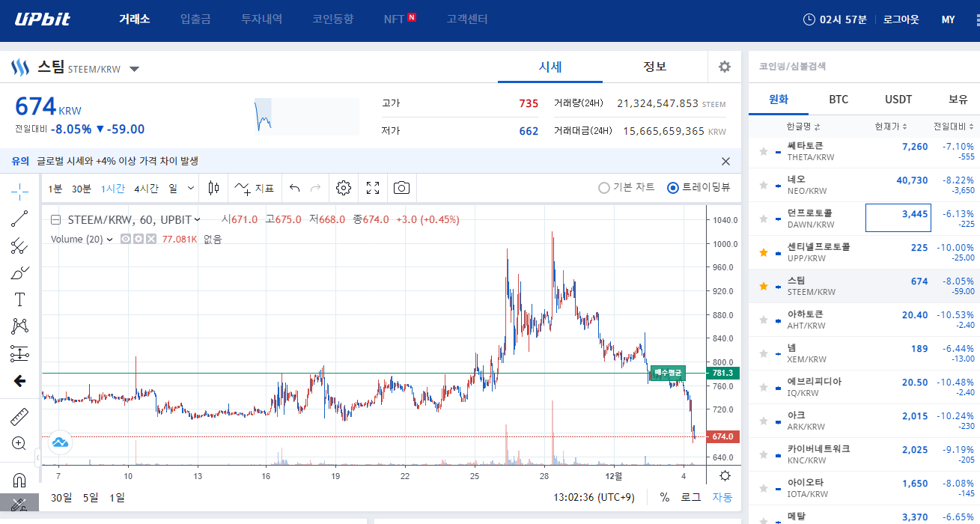Take a chart snapshot with camera icon
980x524 pixels.
pos(402,188)
